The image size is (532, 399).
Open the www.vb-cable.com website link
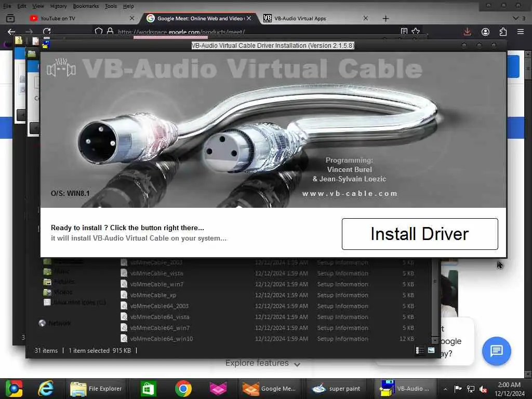(350, 193)
